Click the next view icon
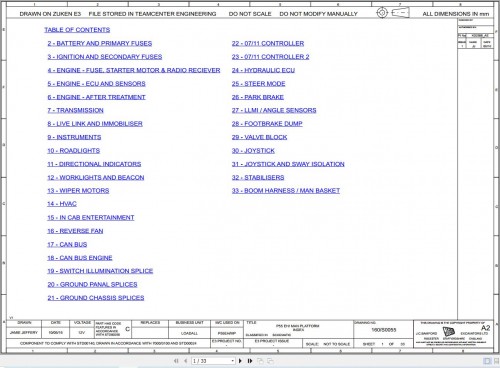This screenshot has width=500, height=368. coord(270,361)
